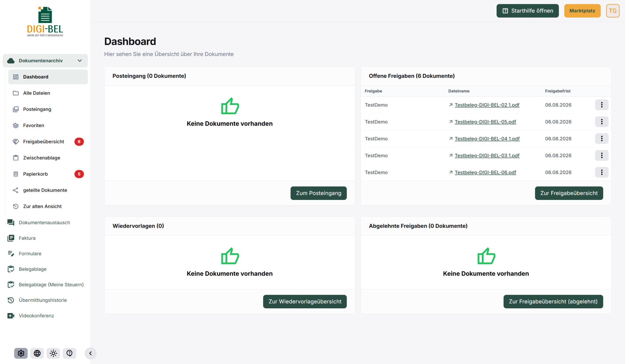Click the Zur alten Ansicht revert icon
This screenshot has height=364, width=625.
pyautogui.click(x=16, y=206)
